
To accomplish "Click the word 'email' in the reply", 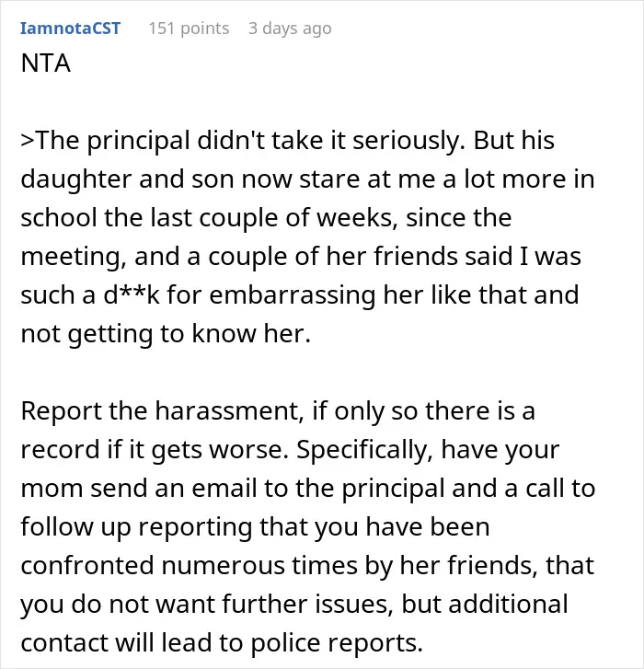I will tap(224, 489).
